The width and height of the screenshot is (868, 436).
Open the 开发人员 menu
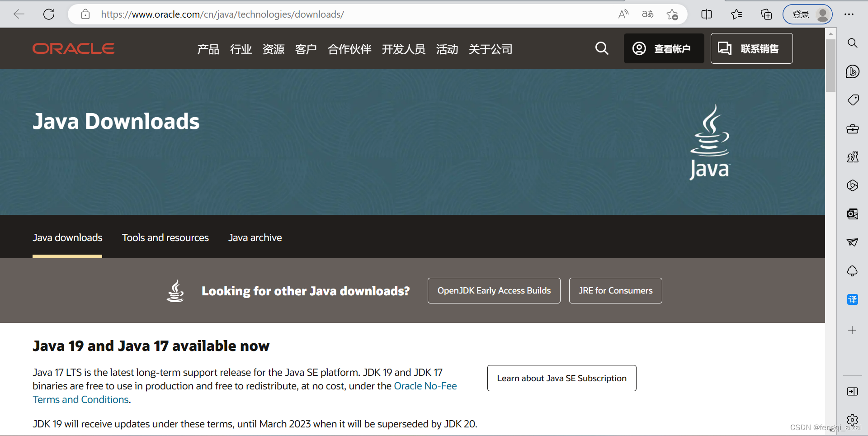point(404,49)
